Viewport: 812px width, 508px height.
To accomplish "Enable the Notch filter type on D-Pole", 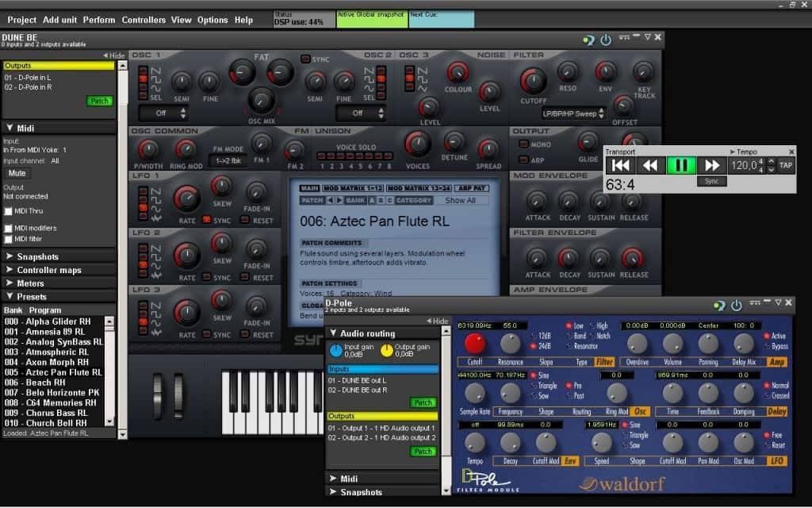I will 593,336.
